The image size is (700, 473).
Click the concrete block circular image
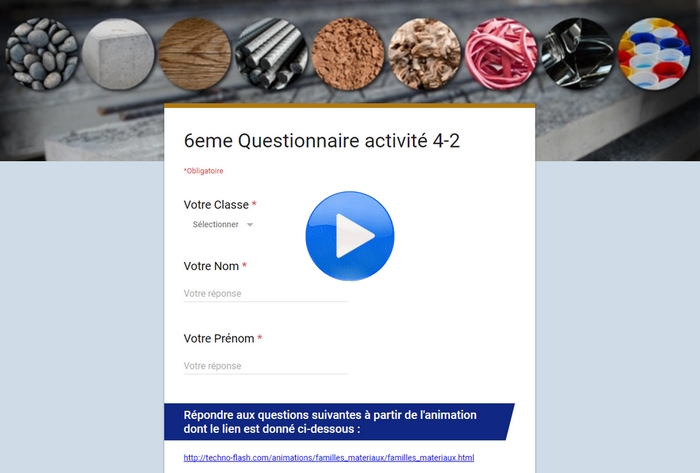pyautogui.click(x=118, y=54)
